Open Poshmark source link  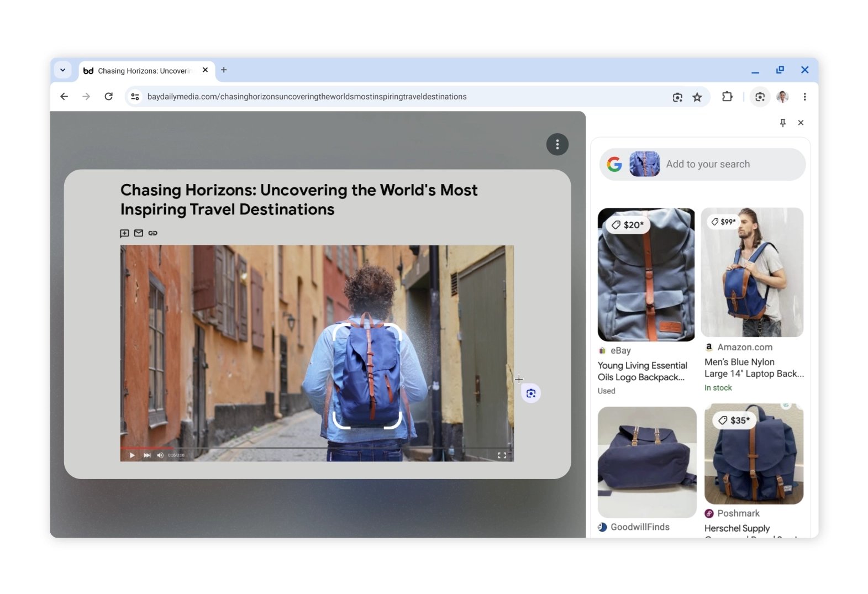tap(732, 513)
